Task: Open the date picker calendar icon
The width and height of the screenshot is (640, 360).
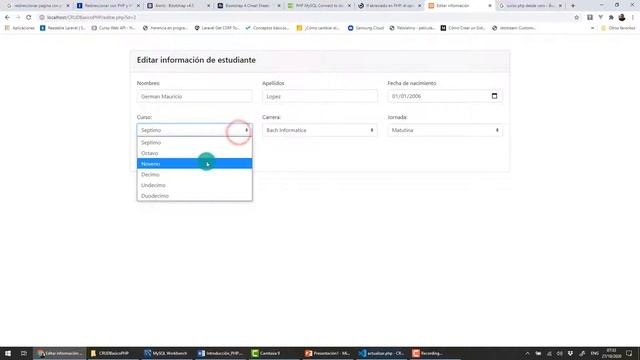Action: 494,96
